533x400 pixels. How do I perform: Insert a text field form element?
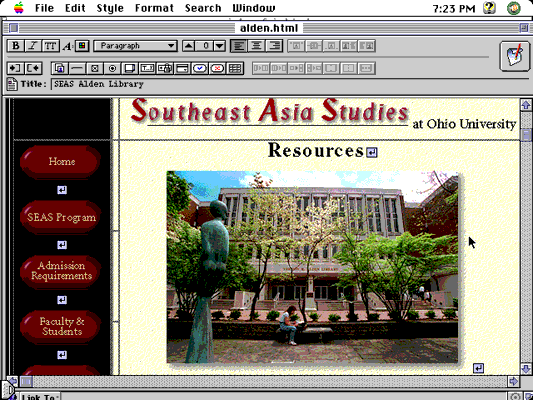[148, 68]
